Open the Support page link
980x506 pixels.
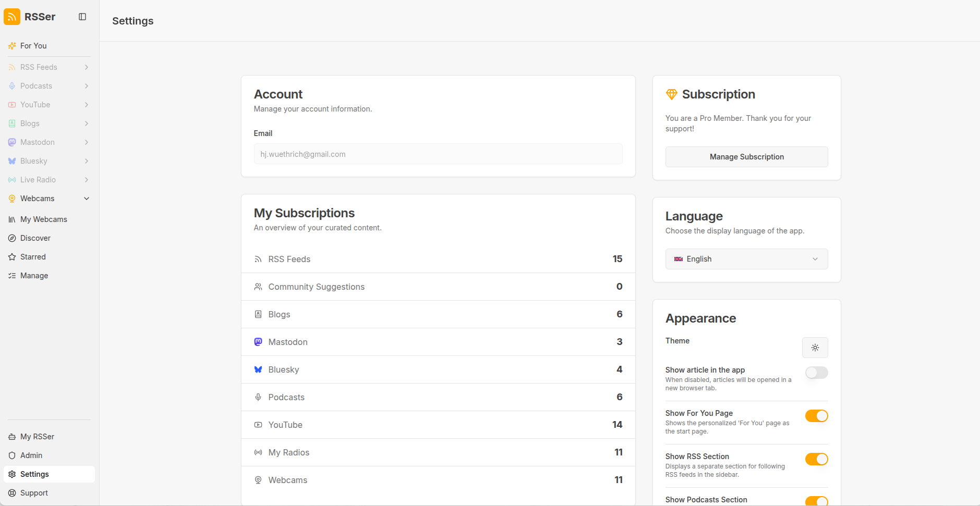[33, 492]
